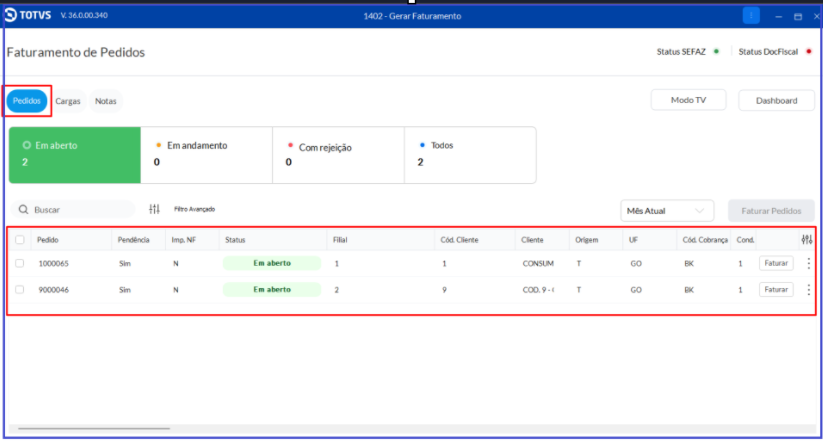Image resolution: width=823 pixels, height=441 pixels.
Task: Check the box for order 1000065
Action: (19, 264)
